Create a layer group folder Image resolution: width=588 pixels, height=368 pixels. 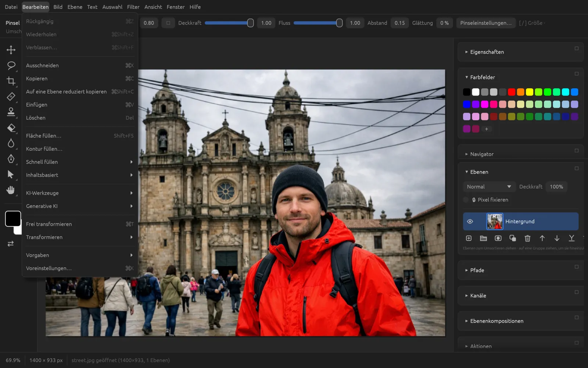[x=483, y=238]
